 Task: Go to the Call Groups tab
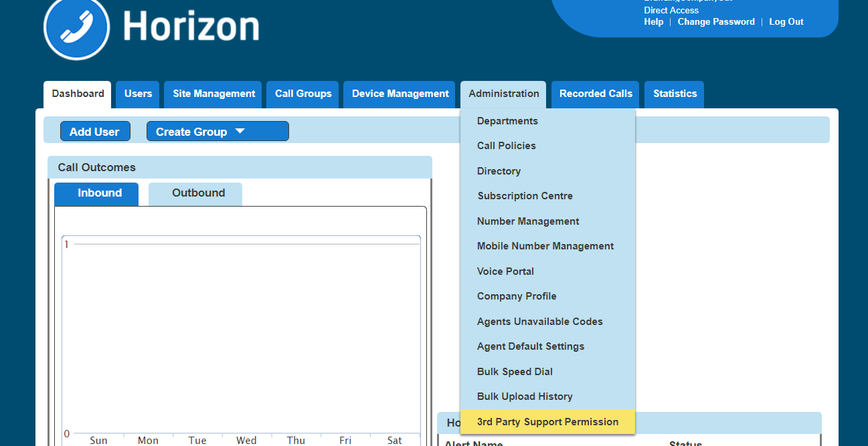(x=303, y=94)
